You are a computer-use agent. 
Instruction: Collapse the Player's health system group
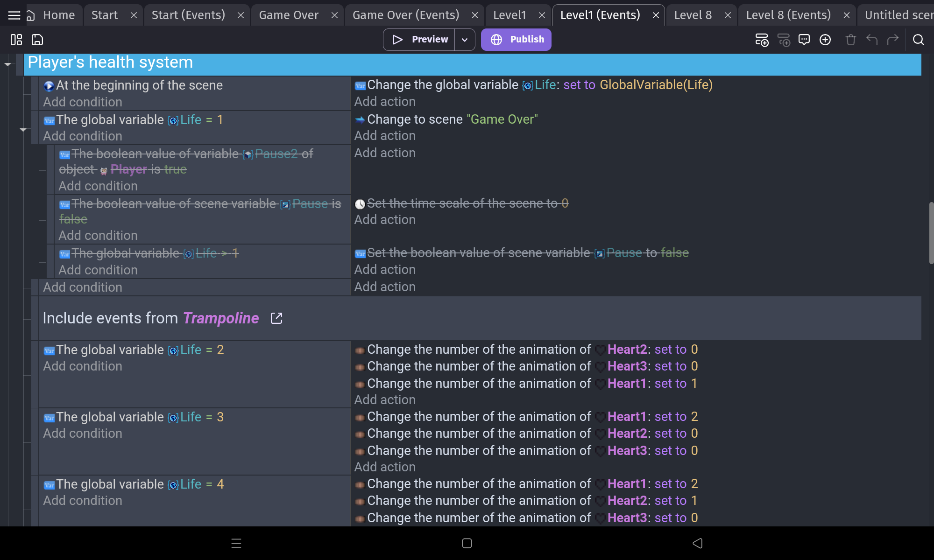[8, 64]
